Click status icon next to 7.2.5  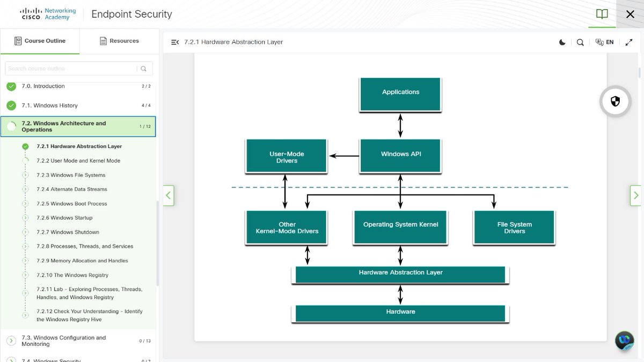point(25,204)
